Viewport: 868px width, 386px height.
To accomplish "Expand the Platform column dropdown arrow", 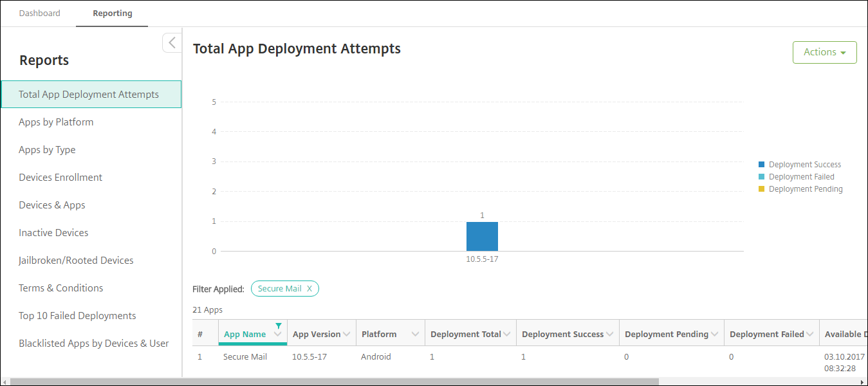I will coord(415,335).
